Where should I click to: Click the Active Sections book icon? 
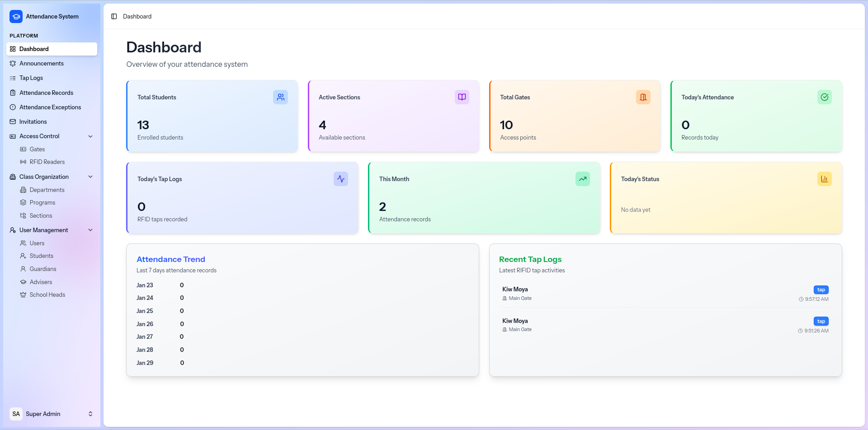point(462,97)
